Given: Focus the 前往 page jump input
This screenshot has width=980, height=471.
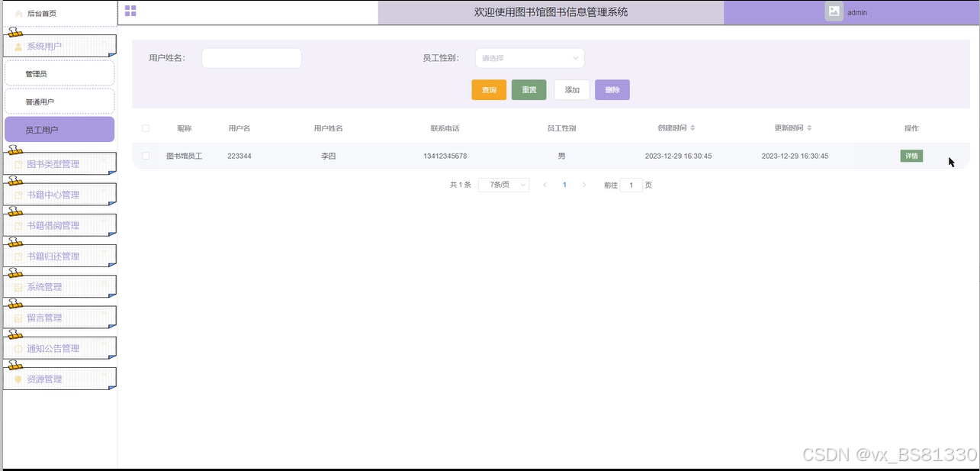Looking at the screenshot, I should [631, 185].
